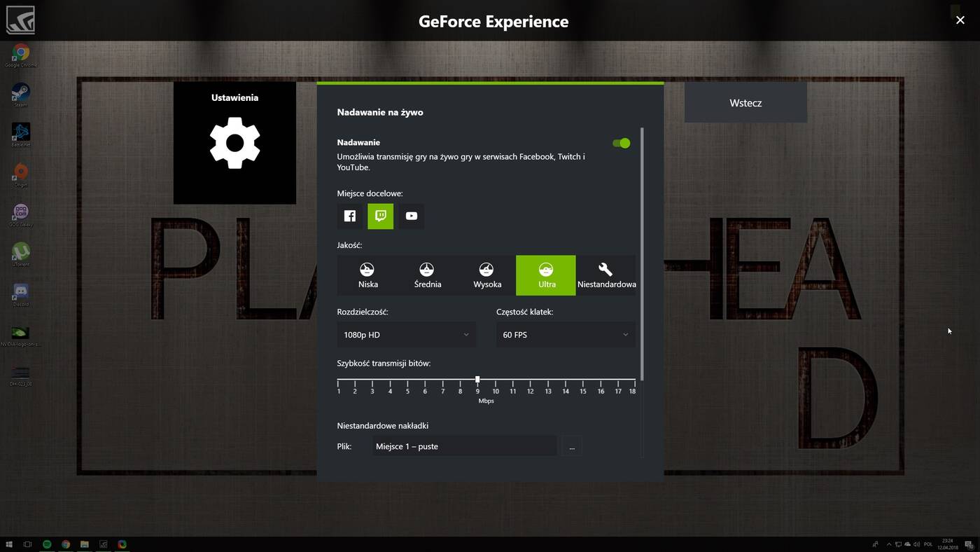
Task: Select Twitch as broadcast destination
Action: [x=381, y=216]
